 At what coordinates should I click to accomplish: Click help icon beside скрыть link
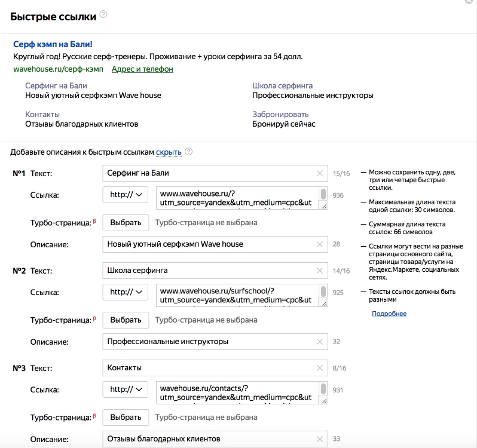[x=189, y=152]
